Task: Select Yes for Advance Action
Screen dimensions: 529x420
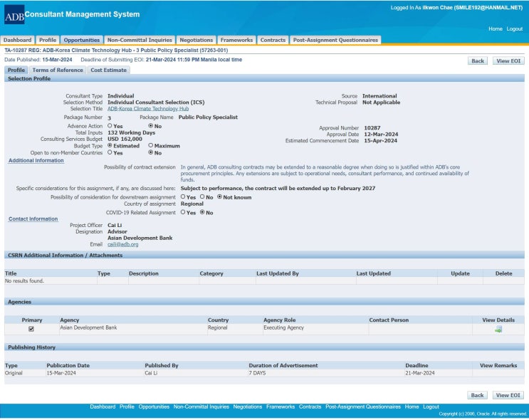Action: pyautogui.click(x=110, y=126)
